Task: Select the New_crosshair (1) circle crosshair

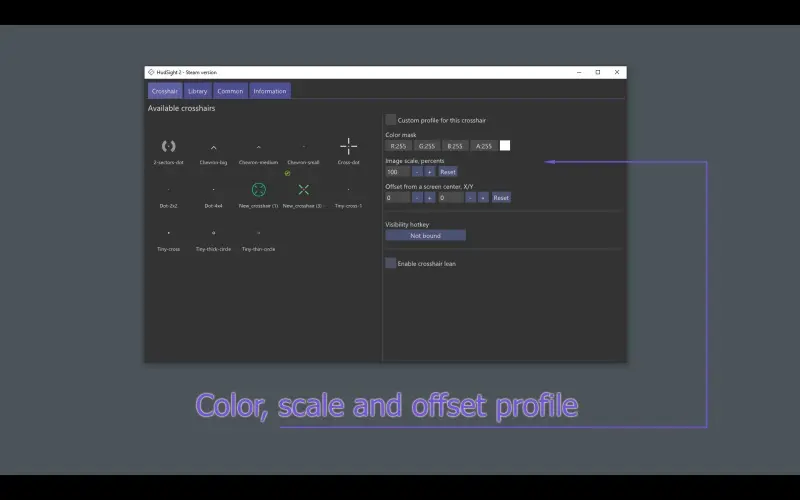Action: click(258, 190)
